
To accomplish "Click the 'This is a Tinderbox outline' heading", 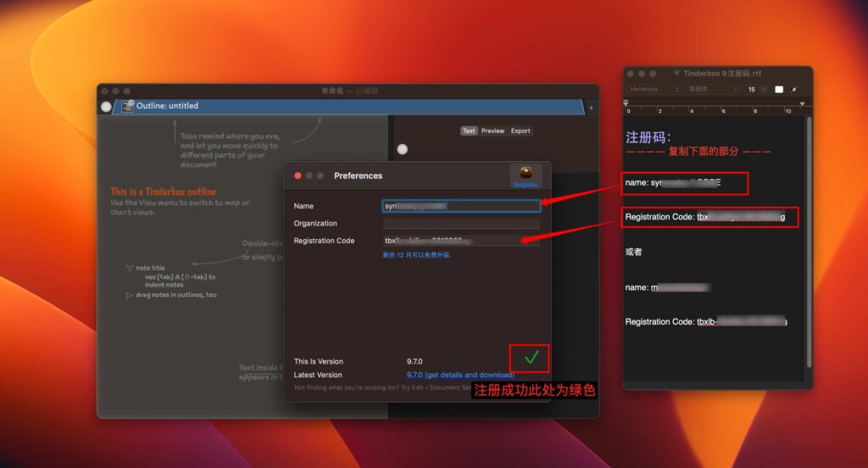I will [x=164, y=192].
